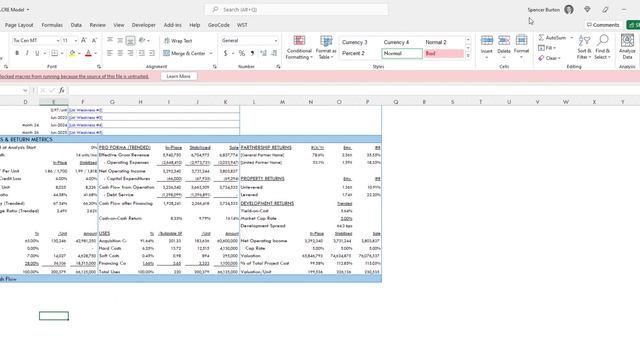Open the Page Layout tab
Screen dimensions: 640x360
tap(19, 25)
